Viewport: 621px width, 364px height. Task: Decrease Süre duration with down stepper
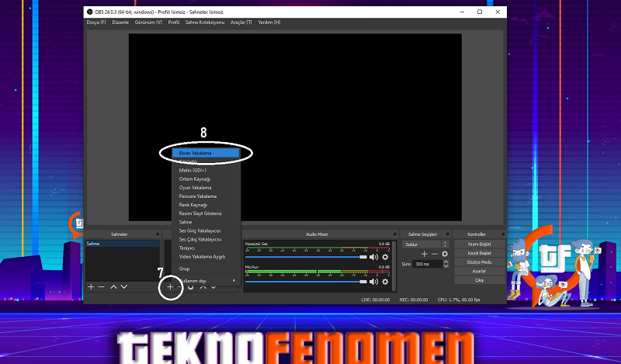(446, 265)
